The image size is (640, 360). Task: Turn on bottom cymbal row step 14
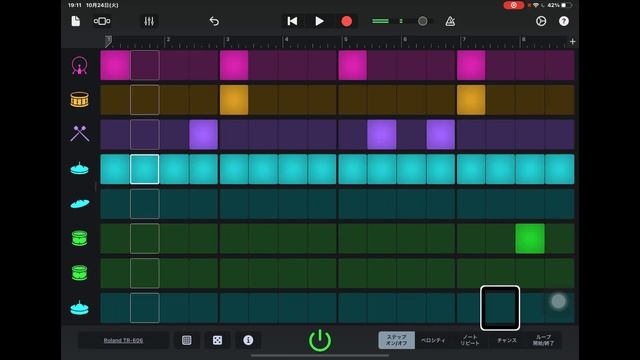pos(500,308)
